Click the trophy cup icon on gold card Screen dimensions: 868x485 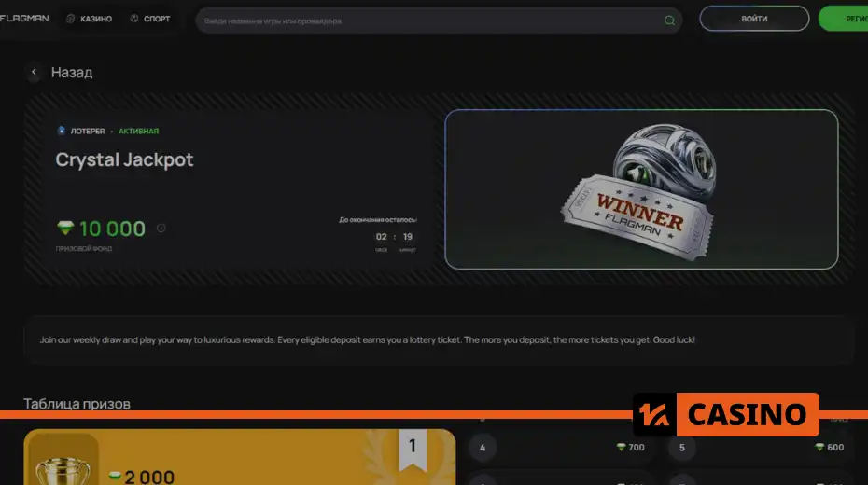pyautogui.click(x=63, y=471)
